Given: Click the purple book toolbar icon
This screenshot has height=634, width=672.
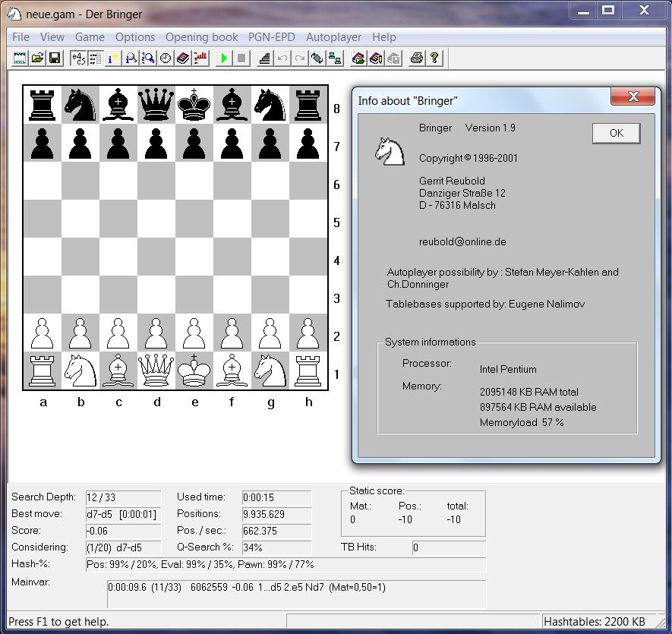Looking at the screenshot, I should click(183, 58).
